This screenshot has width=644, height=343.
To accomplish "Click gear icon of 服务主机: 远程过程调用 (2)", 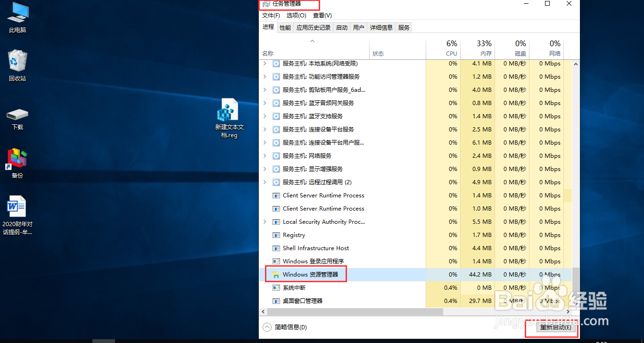I will 276,182.
